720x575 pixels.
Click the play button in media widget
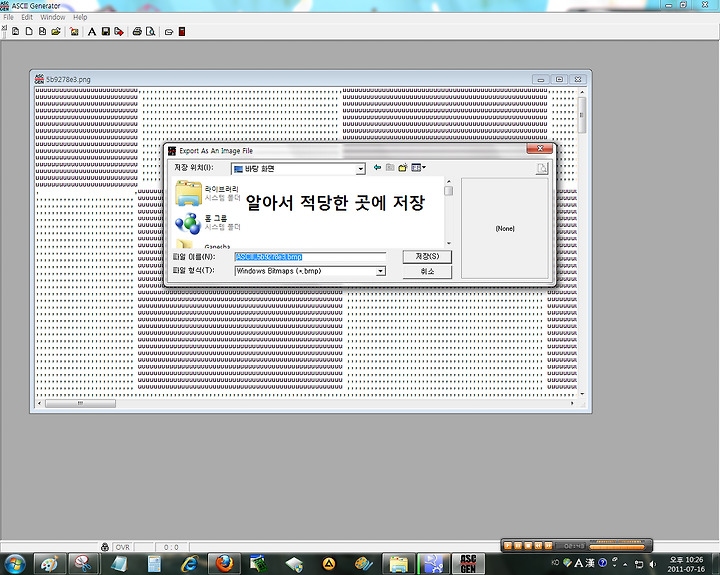(x=508, y=546)
